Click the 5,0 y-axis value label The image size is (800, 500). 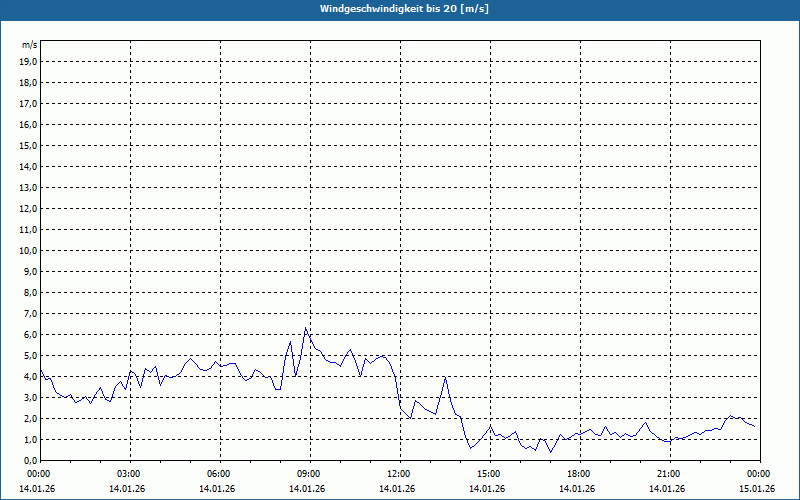[30, 355]
